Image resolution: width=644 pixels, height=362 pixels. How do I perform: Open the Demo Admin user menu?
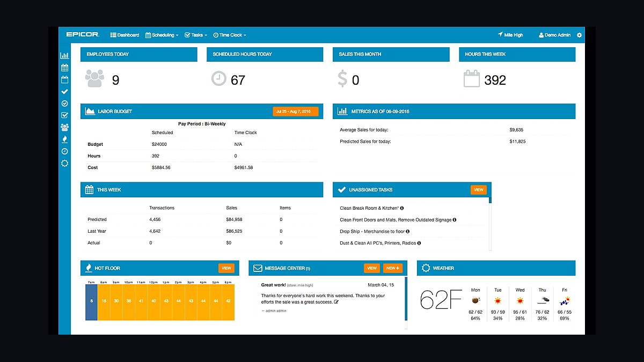click(x=554, y=35)
